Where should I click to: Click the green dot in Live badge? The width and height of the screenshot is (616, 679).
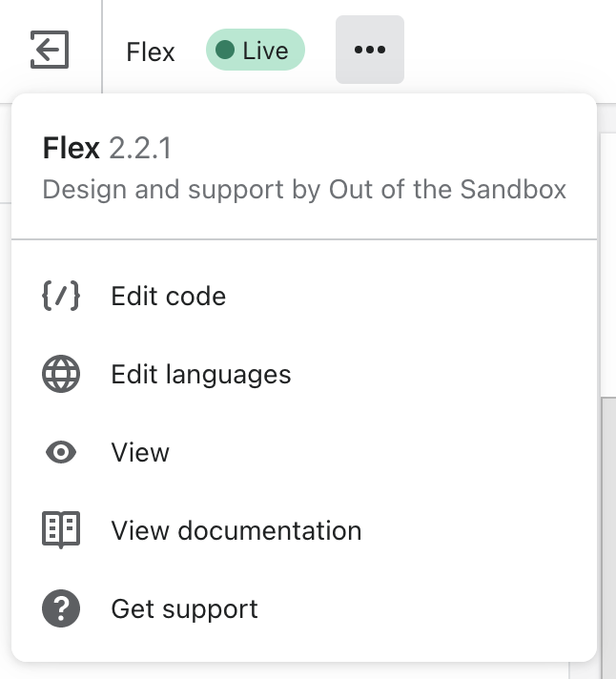click(x=225, y=50)
